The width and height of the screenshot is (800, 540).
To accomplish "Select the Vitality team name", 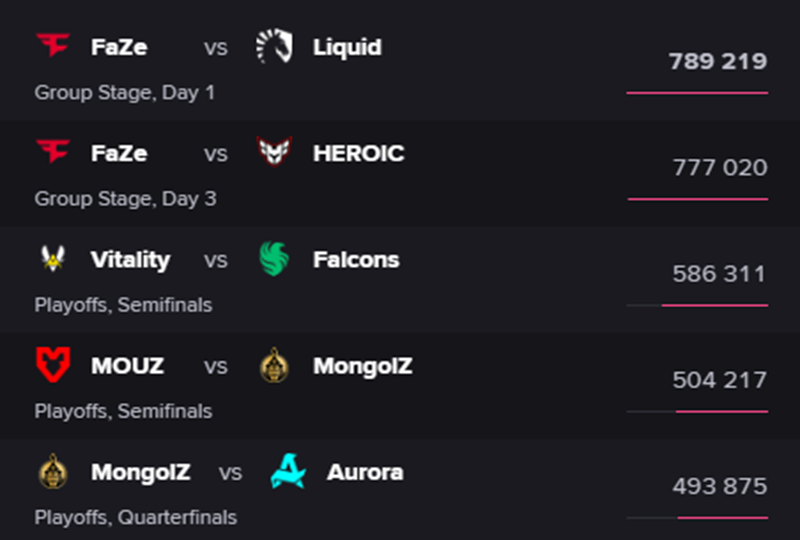I will pyautogui.click(x=131, y=260).
